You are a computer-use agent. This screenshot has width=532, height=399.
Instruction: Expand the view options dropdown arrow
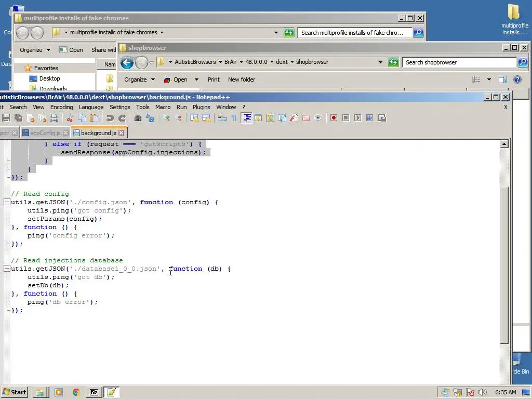[489, 79]
